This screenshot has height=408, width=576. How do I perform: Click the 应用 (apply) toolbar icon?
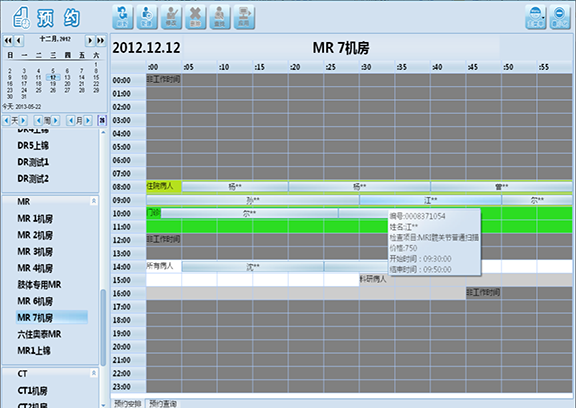coord(244,17)
